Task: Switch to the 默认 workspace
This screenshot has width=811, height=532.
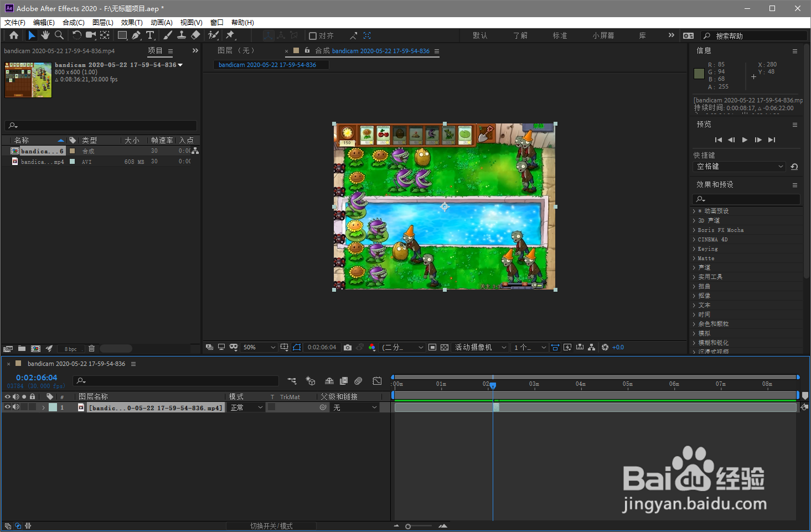Action: pyautogui.click(x=480, y=35)
